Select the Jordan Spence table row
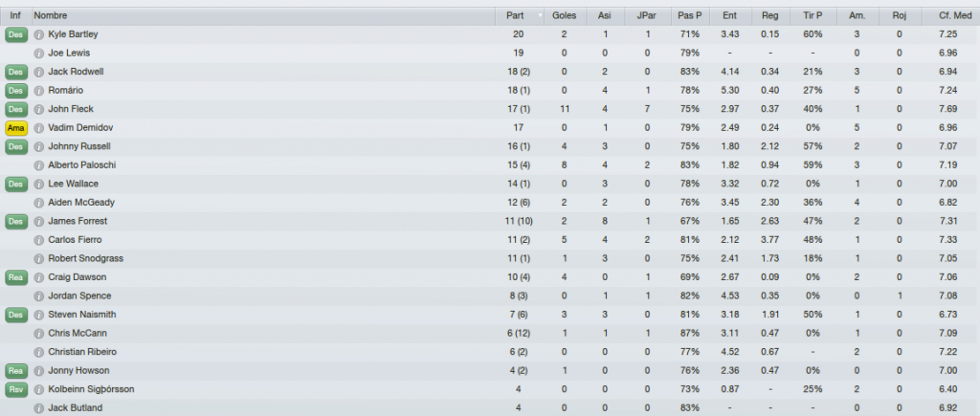The image size is (980, 416). 490,296
